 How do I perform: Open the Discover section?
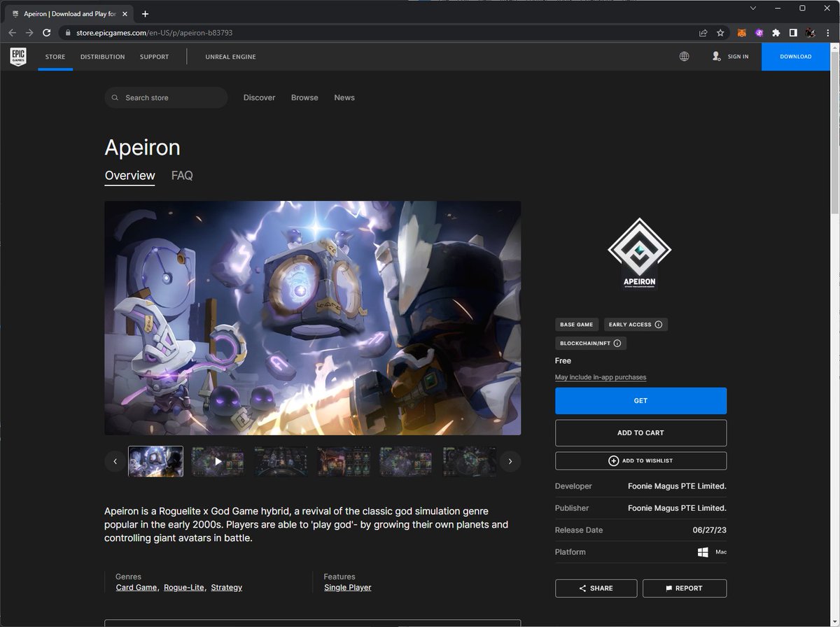[x=259, y=98]
